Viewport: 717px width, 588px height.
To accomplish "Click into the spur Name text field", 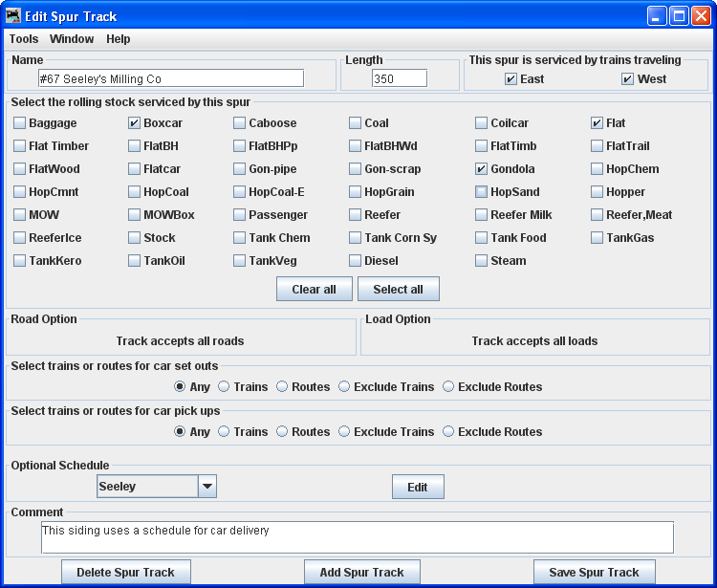I will pyautogui.click(x=170, y=78).
